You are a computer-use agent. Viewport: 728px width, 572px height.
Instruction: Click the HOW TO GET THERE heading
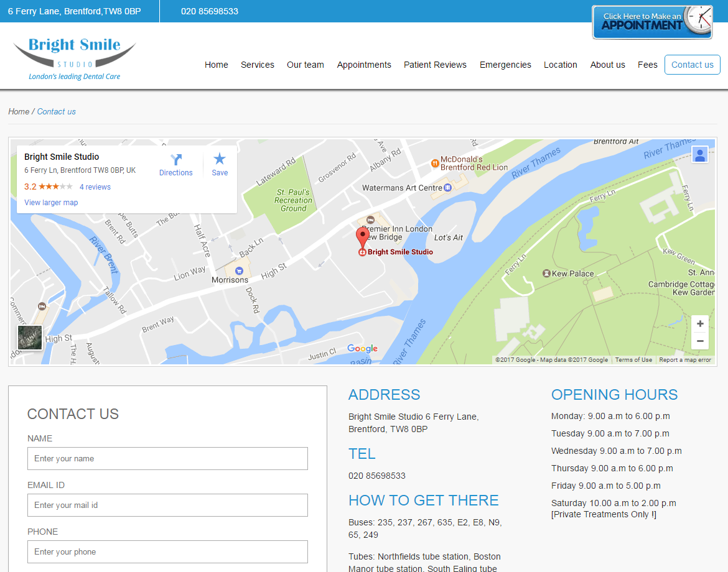(424, 500)
